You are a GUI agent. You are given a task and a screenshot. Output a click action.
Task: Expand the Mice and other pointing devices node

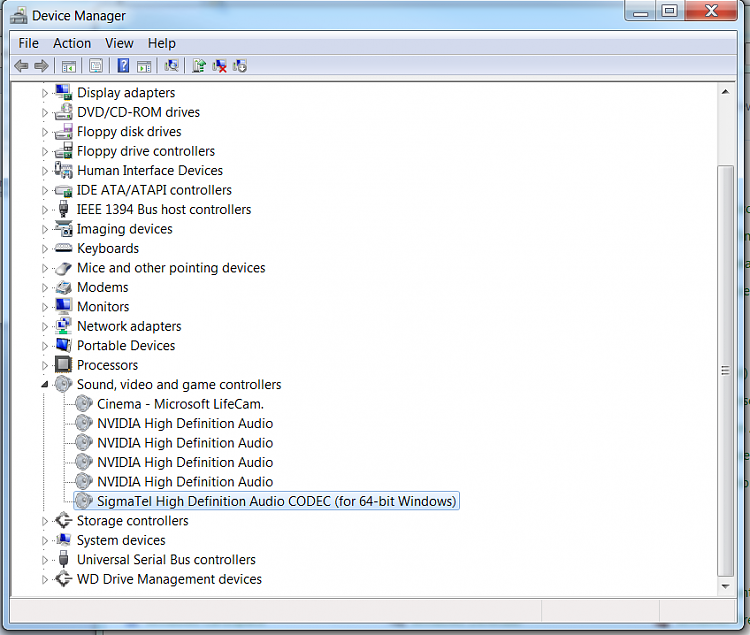(44, 268)
